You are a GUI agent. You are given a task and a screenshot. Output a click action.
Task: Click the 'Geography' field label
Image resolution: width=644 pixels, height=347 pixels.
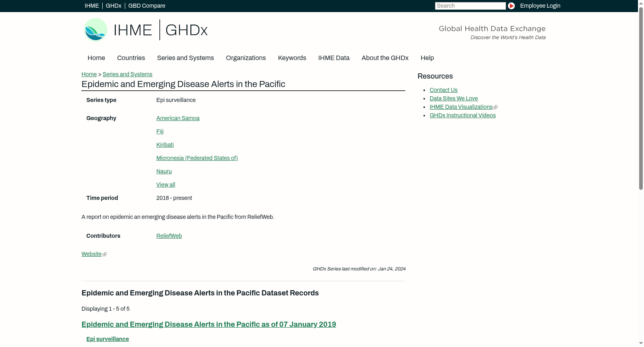[101, 118]
